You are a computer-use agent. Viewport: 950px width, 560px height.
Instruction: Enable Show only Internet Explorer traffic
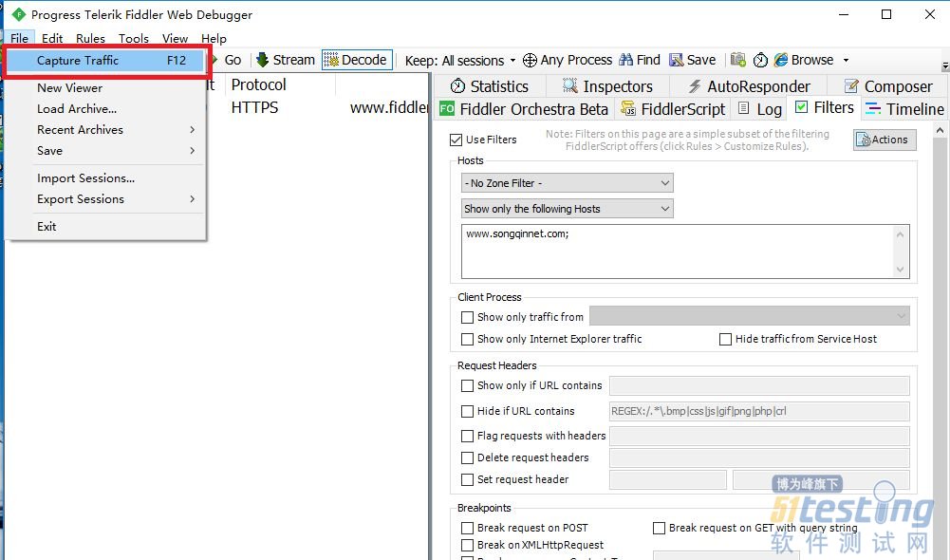pos(467,340)
